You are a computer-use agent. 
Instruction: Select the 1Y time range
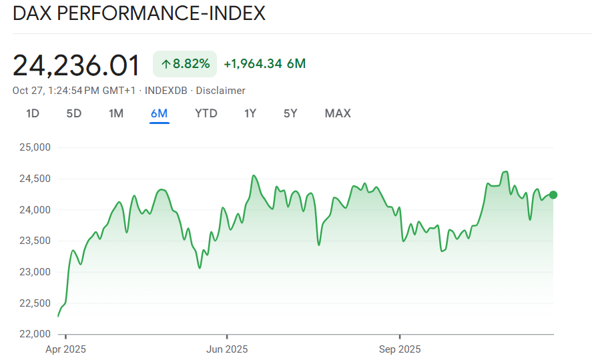250,113
